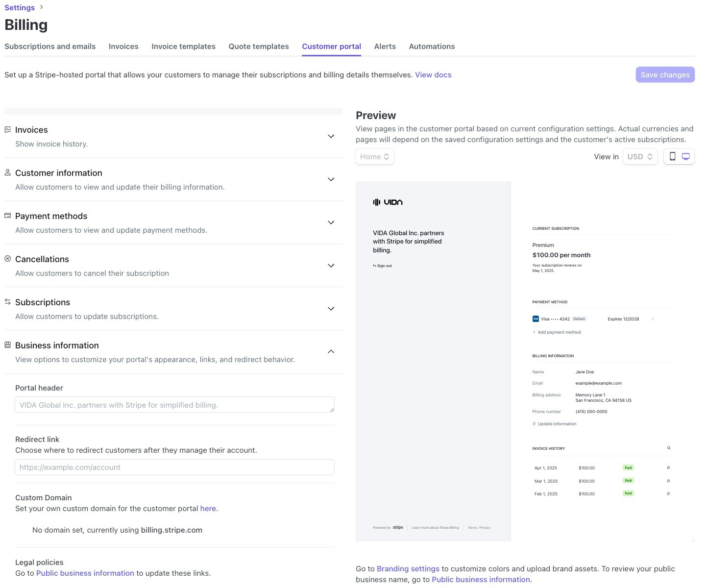Click the Save changes button

coord(665,74)
